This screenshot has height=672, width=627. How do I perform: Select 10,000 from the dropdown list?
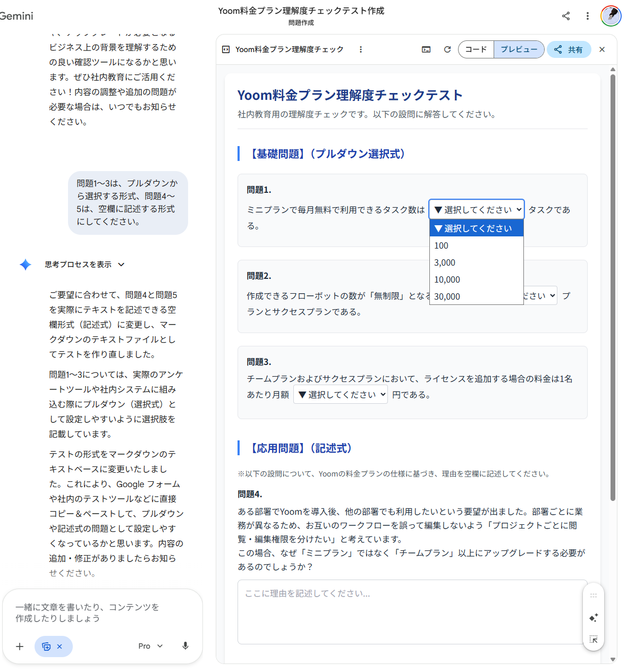(477, 279)
